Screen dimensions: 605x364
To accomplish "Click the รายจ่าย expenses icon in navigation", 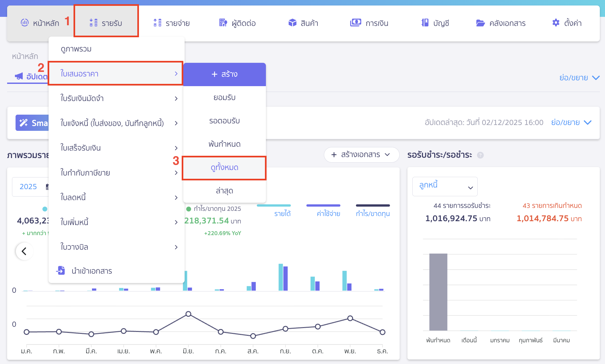I will click(157, 23).
